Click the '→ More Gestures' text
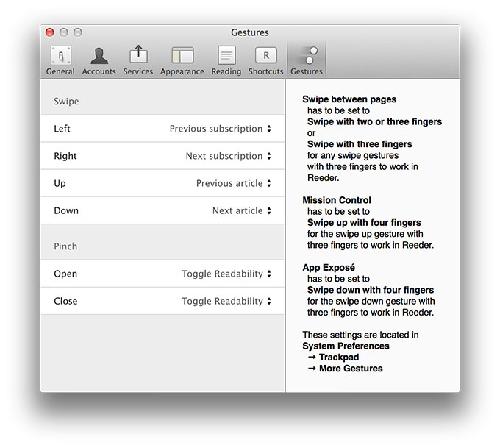 [345, 369]
